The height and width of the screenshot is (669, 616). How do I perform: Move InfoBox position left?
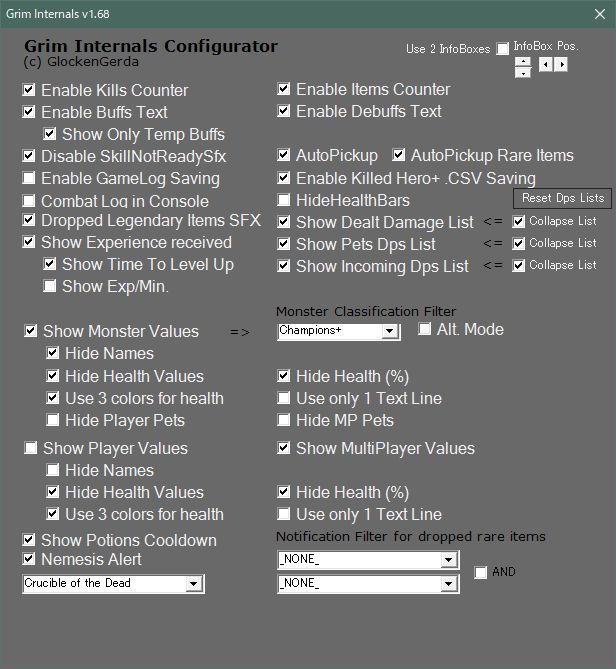tap(545, 65)
